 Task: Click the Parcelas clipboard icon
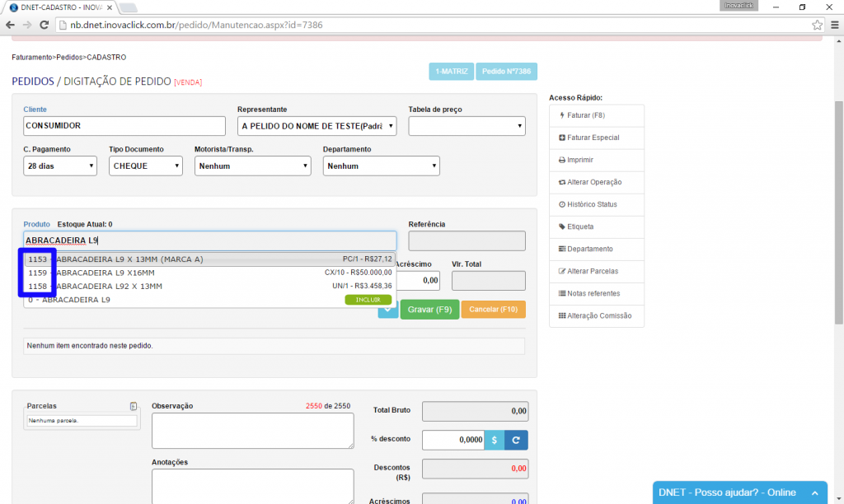pos(133,406)
